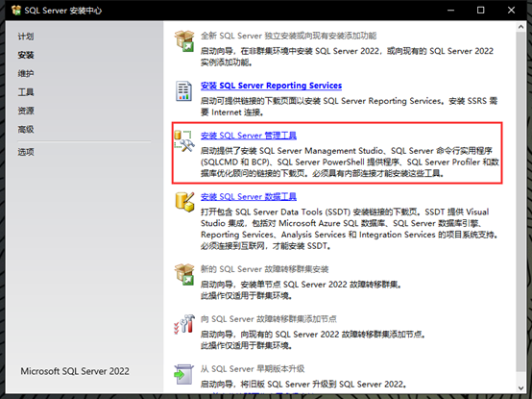Click the SQL Server 安装中心 title bar icon
This screenshot has height=399, width=532.
16,11
